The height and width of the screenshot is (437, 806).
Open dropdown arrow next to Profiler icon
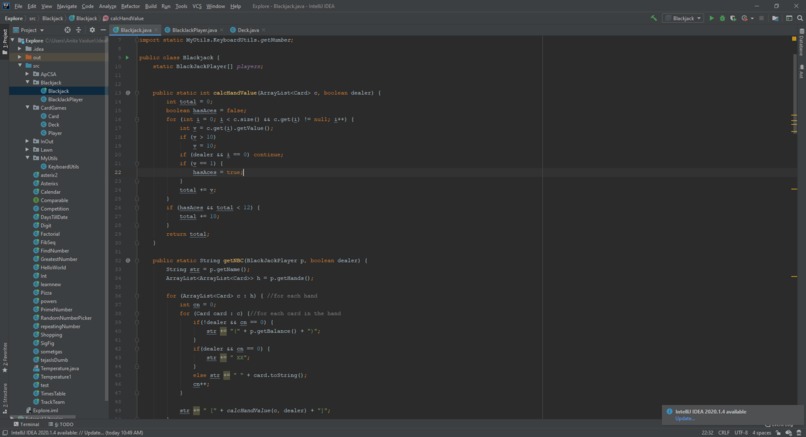(x=752, y=19)
